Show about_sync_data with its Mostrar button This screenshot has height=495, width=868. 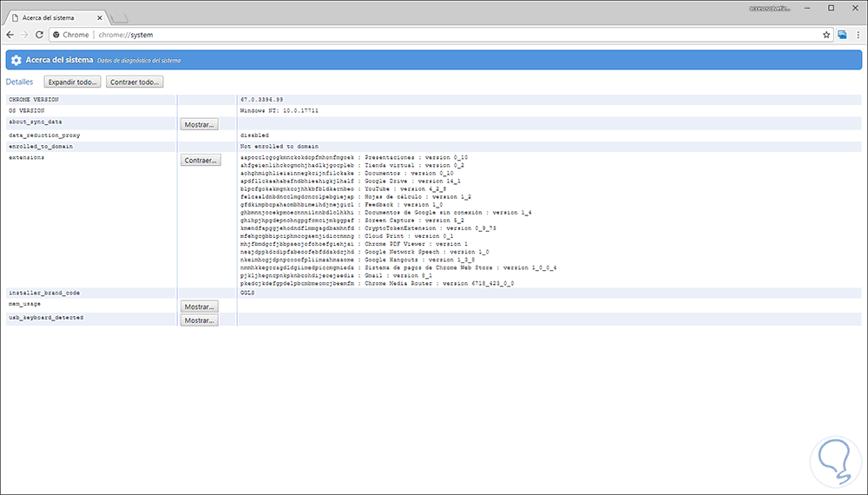pyautogui.click(x=200, y=124)
